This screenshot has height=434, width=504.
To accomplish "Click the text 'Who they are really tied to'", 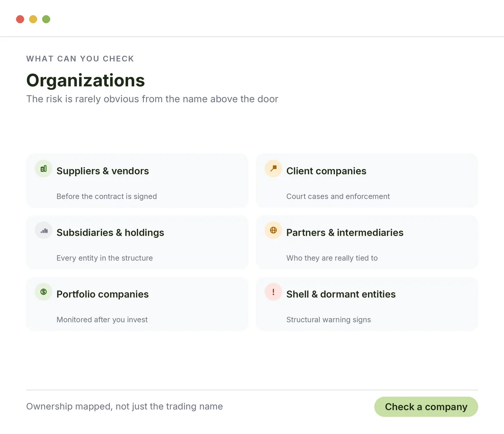I will pyautogui.click(x=332, y=258).
